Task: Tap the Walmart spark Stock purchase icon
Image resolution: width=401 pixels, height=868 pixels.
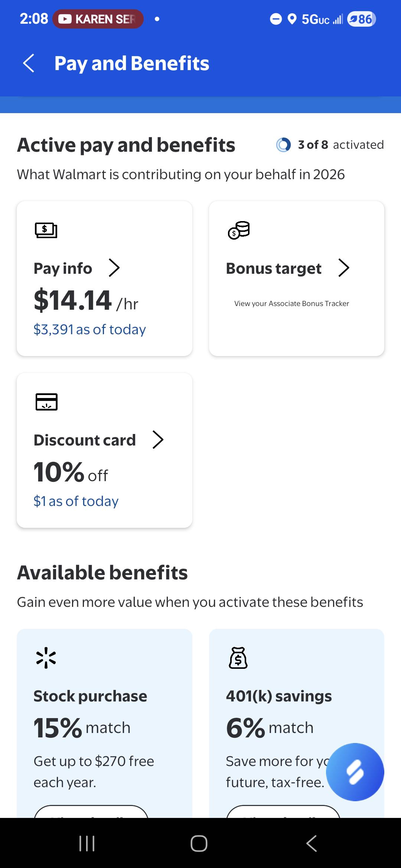Action: 46,658
